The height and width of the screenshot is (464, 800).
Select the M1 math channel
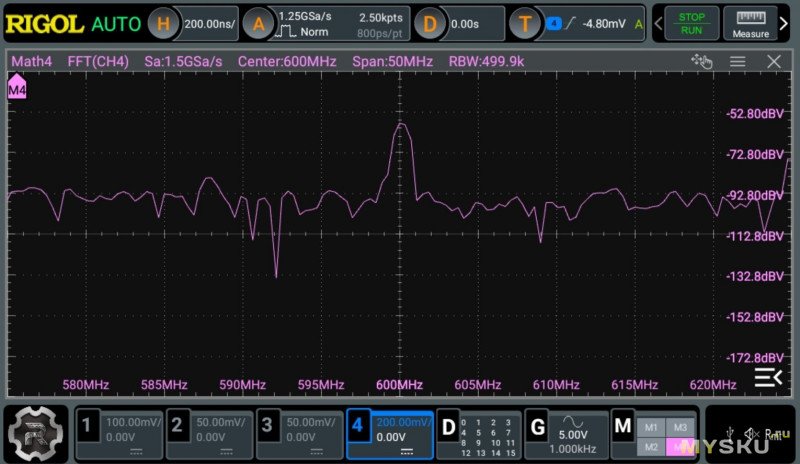650,426
